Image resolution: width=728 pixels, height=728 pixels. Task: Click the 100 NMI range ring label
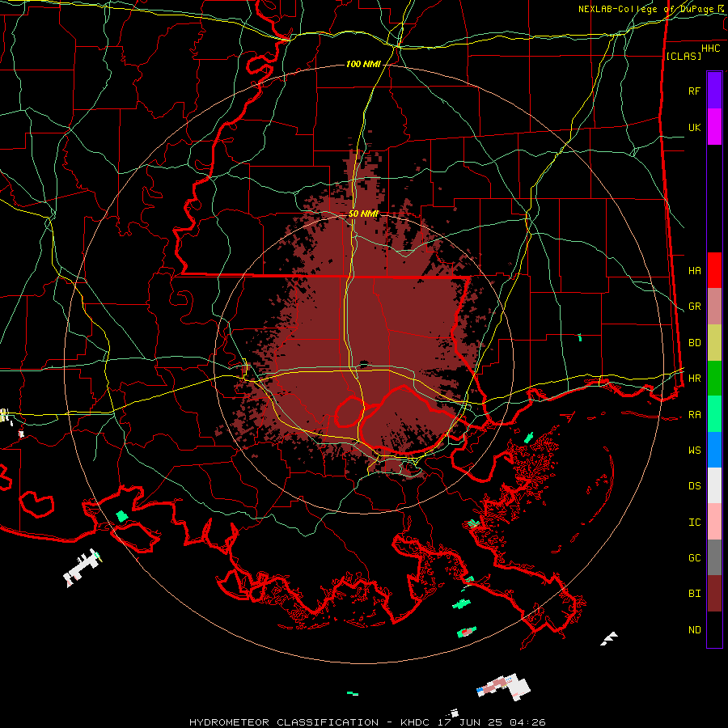[363, 64]
